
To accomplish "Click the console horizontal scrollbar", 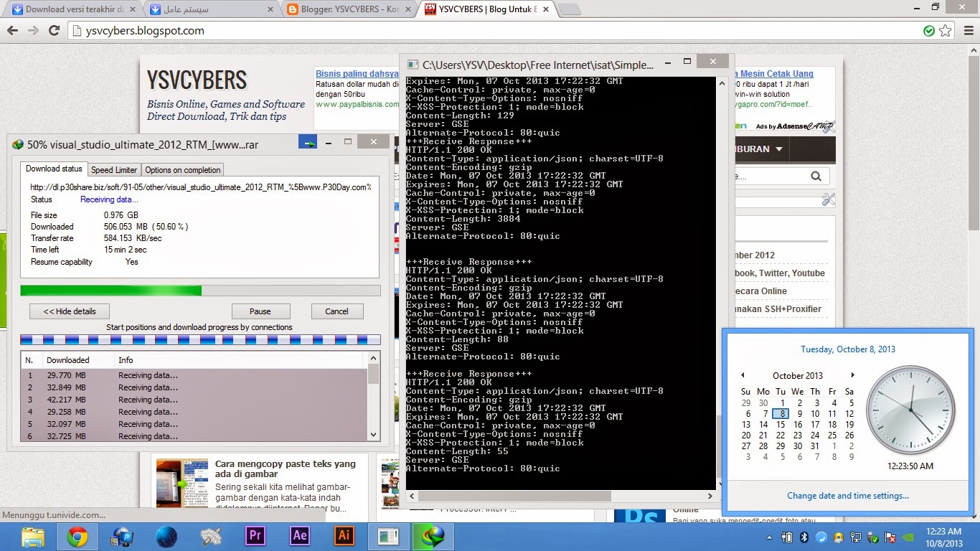I will (514, 496).
